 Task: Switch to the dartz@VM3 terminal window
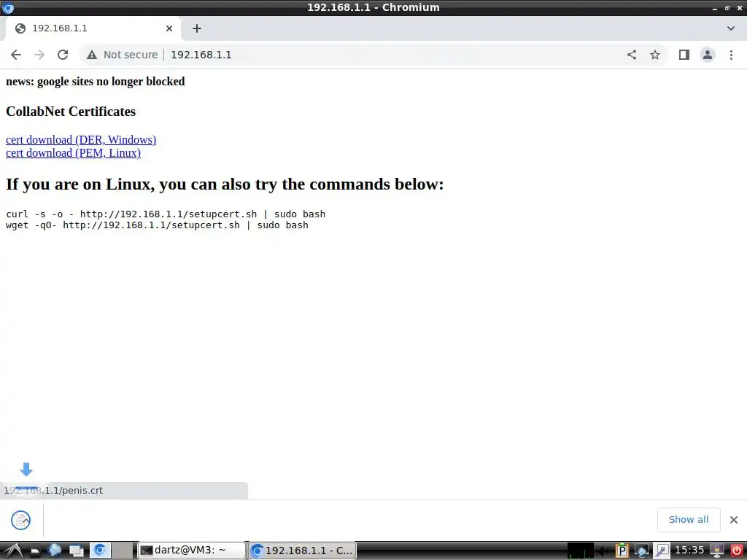(x=192, y=551)
